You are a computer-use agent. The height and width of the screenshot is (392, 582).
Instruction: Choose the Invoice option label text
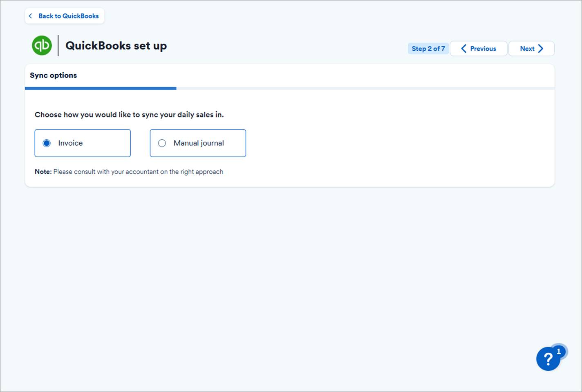(x=70, y=143)
